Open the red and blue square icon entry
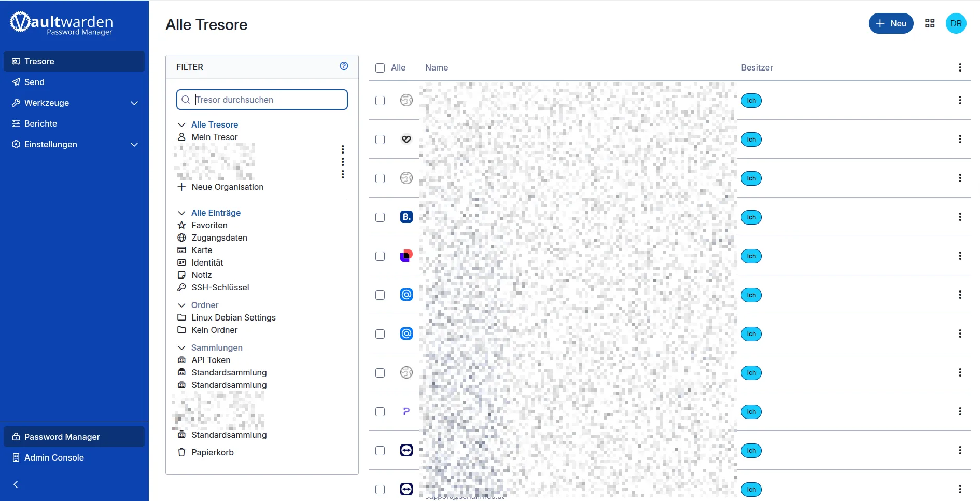 pos(407,256)
